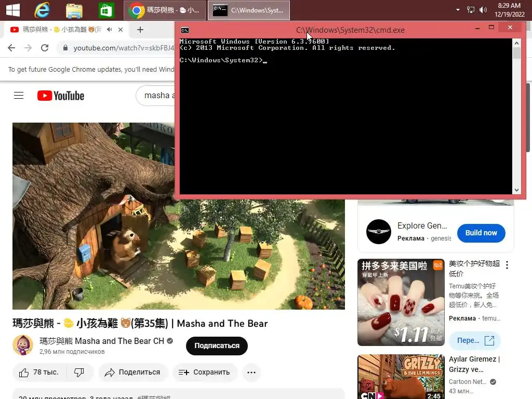Click the site lock icon
Screen dimensions: 532x399
click(65, 48)
